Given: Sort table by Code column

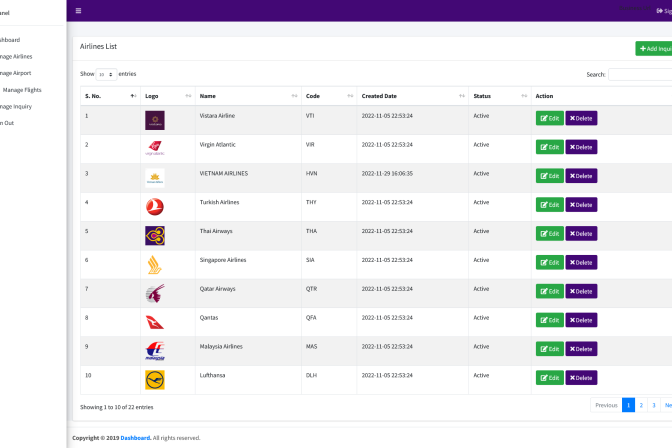Looking at the screenshot, I should point(329,96).
